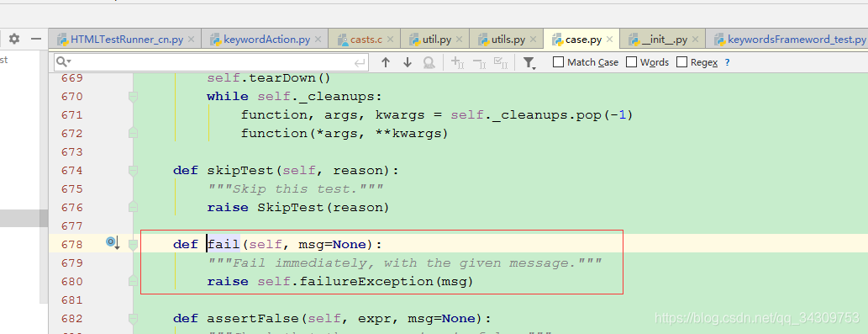Enable Regex checkbox
The height and width of the screenshot is (334, 868).
pyautogui.click(x=681, y=62)
